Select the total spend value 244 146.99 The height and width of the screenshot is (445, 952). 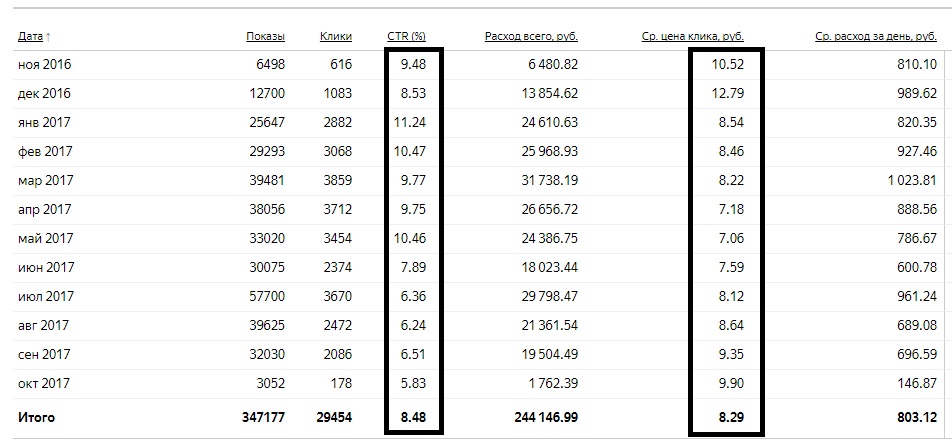coord(541,418)
